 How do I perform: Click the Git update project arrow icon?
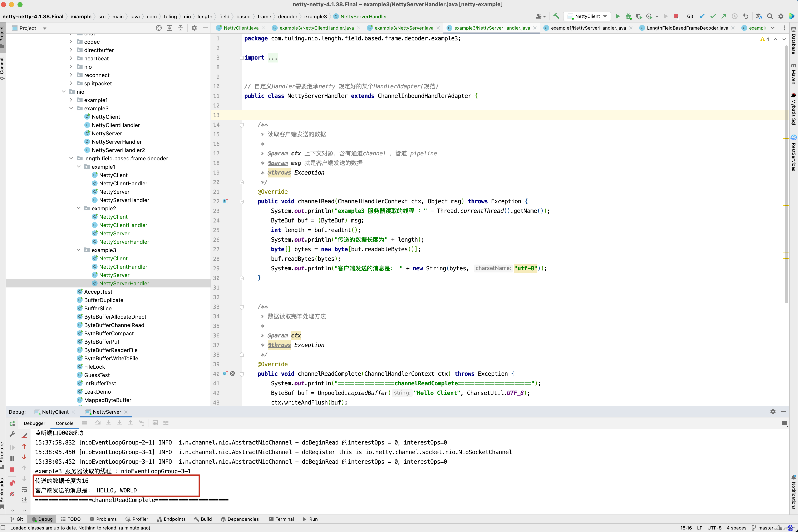[702, 16]
